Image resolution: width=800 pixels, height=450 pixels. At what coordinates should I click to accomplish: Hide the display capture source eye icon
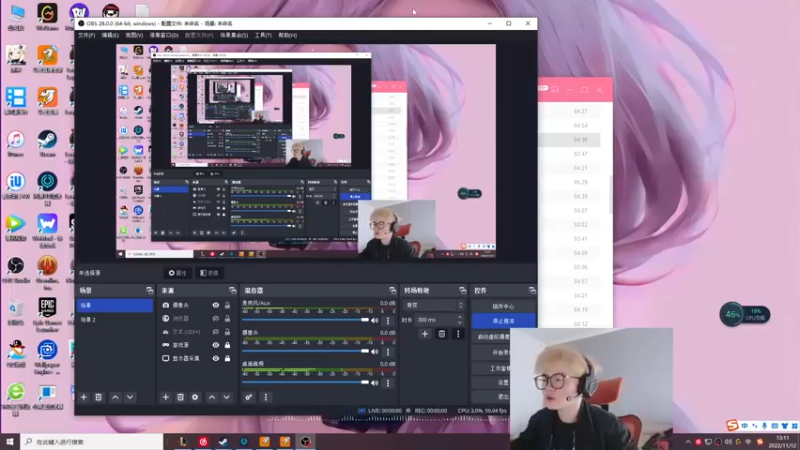[x=216, y=358]
